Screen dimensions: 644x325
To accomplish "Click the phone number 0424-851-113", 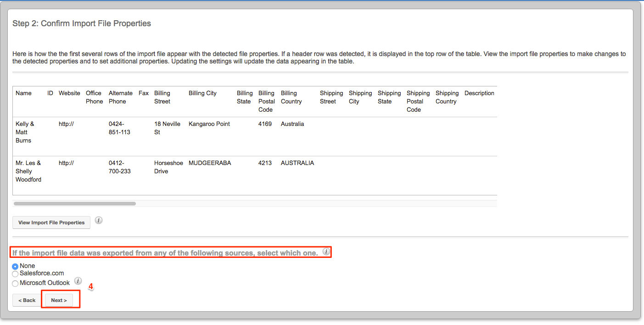I will (x=119, y=128).
